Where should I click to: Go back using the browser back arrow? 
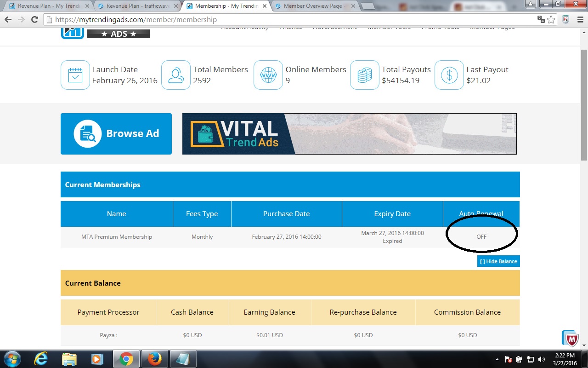8,20
